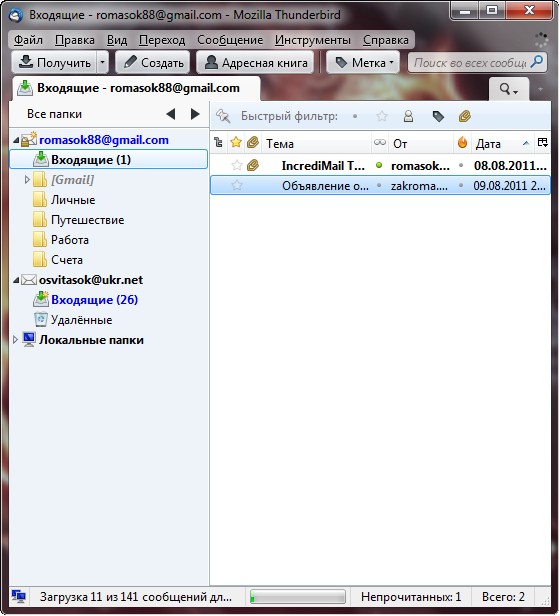Select the [Gmail] folder
The image size is (560, 616).
72,180
